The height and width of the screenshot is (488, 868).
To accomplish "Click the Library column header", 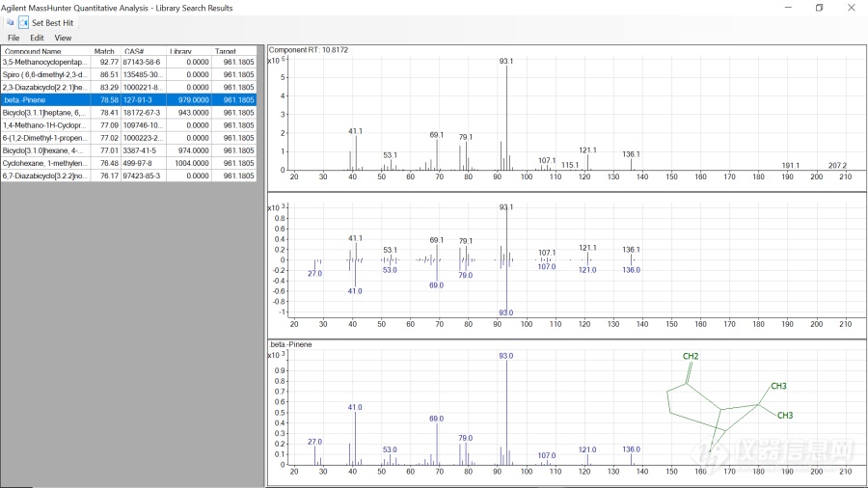I will [189, 51].
